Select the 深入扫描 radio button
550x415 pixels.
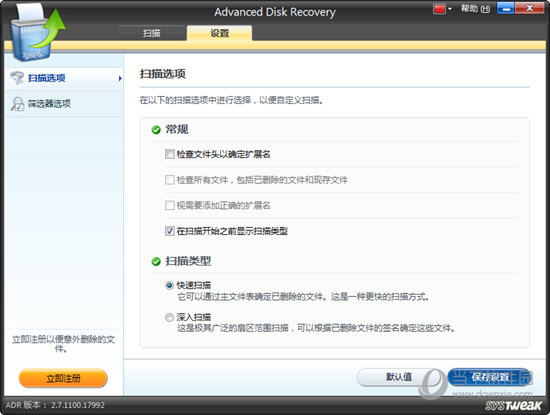[x=169, y=317]
